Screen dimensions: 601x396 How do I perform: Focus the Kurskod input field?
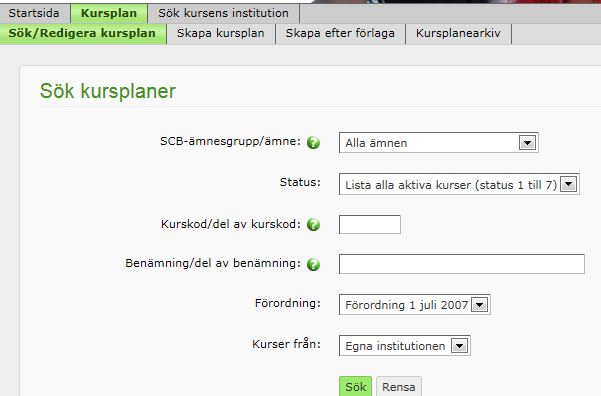[370, 225]
